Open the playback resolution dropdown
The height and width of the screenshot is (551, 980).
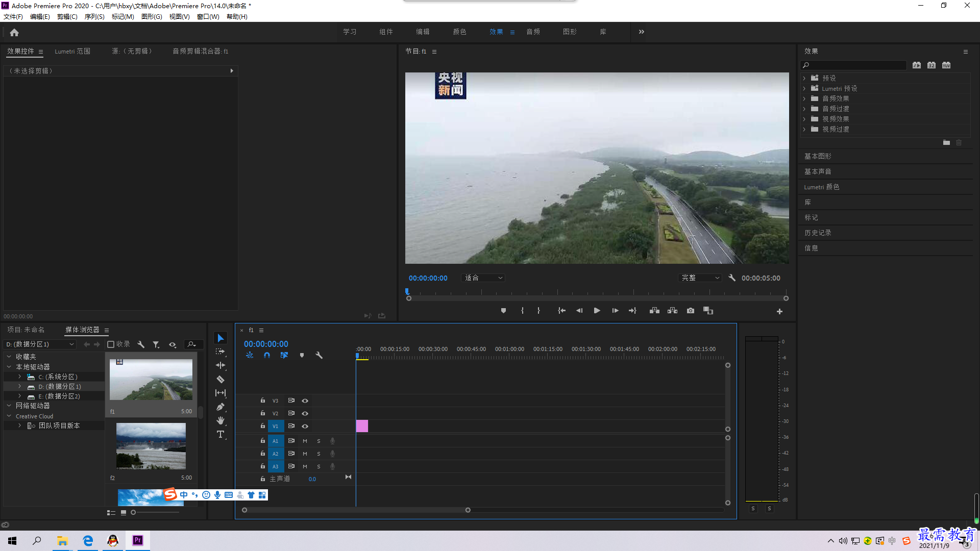(700, 278)
